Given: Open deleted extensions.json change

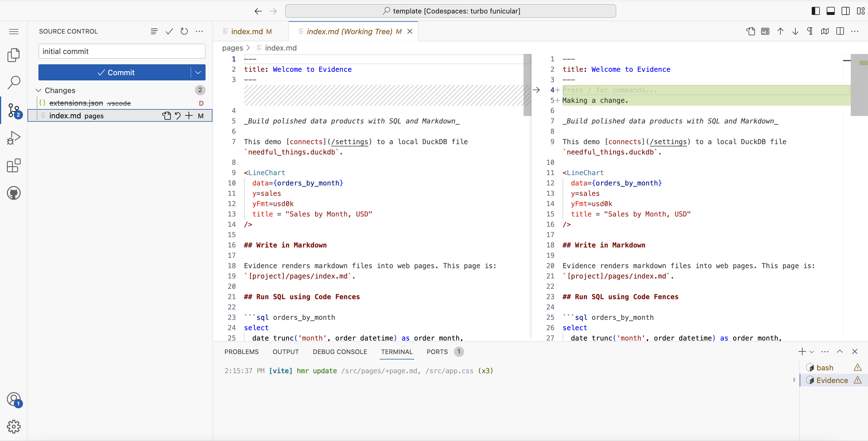Looking at the screenshot, I should [x=120, y=103].
